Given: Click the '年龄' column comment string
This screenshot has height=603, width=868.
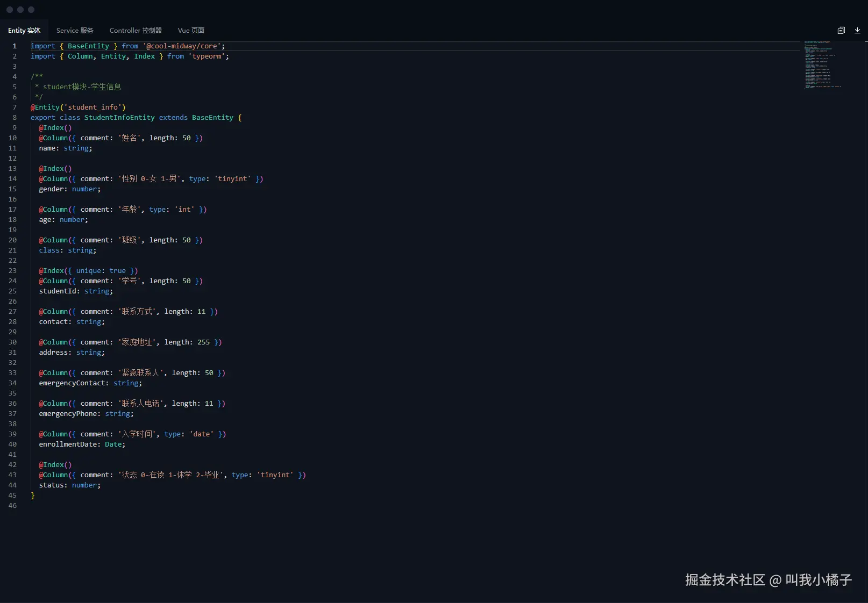Looking at the screenshot, I should [x=129, y=210].
